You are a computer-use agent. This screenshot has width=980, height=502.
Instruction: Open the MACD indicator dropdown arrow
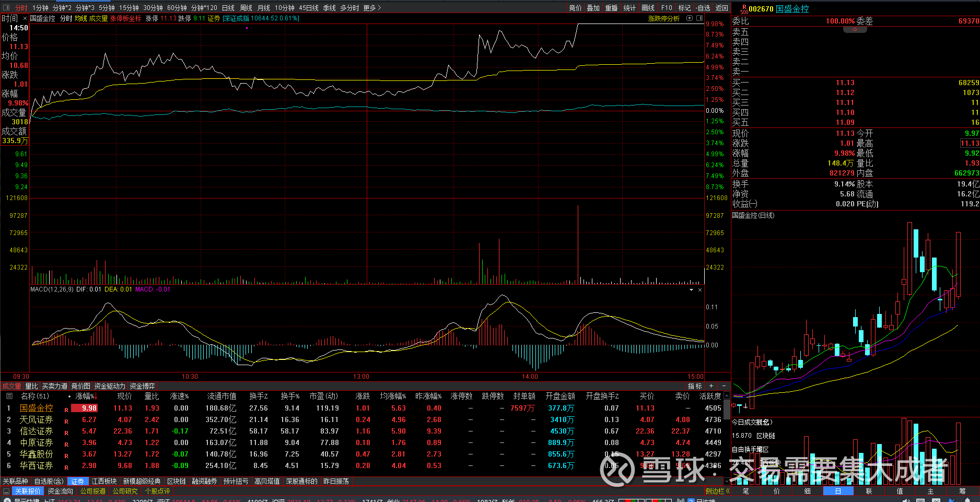(692, 290)
